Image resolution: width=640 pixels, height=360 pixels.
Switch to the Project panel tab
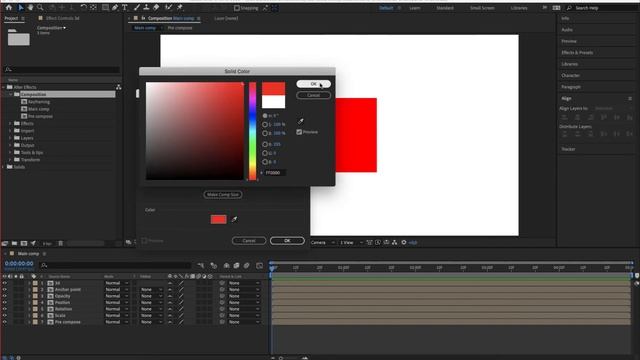(x=11, y=18)
